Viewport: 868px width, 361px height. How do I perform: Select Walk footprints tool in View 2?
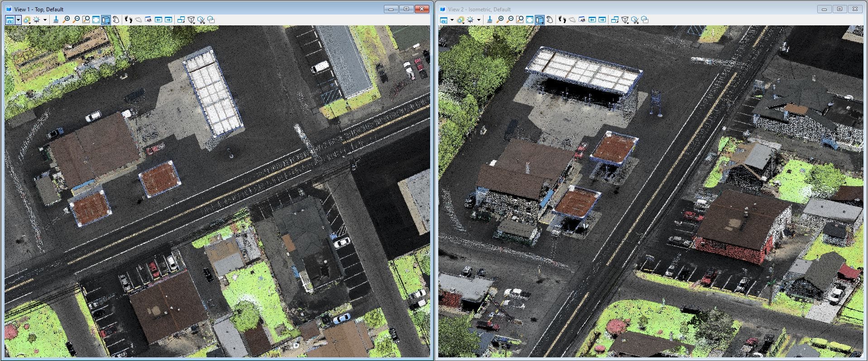(x=562, y=20)
